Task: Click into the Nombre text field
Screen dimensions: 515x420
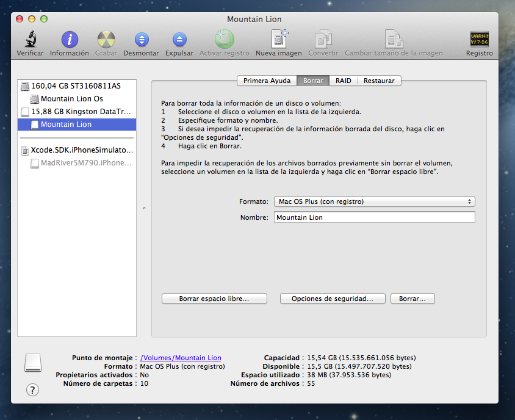Action: [375, 217]
